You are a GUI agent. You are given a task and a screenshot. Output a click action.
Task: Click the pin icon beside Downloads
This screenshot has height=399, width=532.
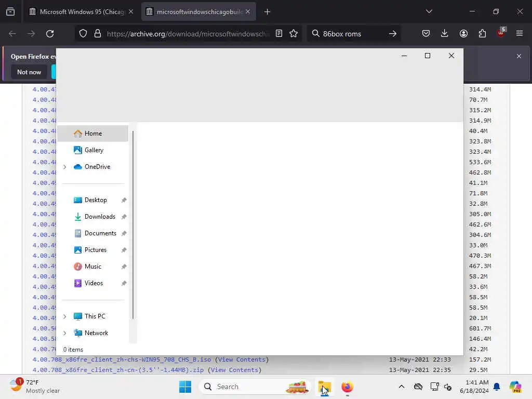[x=124, y=217]
